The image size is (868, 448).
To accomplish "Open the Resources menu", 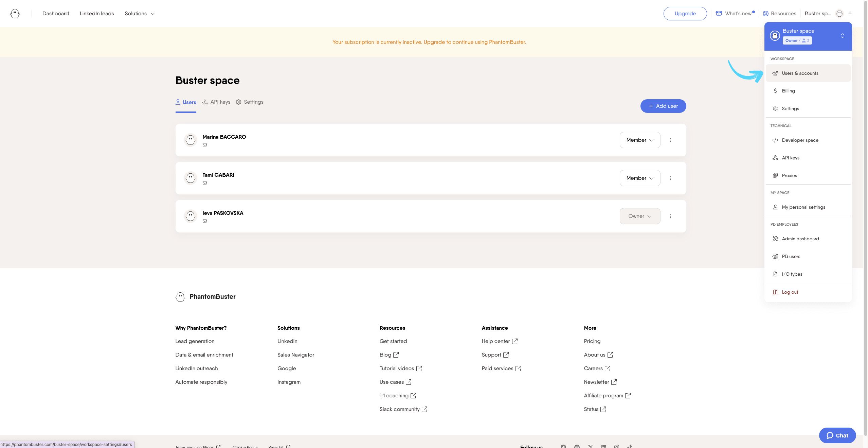I will pos(779,14).
